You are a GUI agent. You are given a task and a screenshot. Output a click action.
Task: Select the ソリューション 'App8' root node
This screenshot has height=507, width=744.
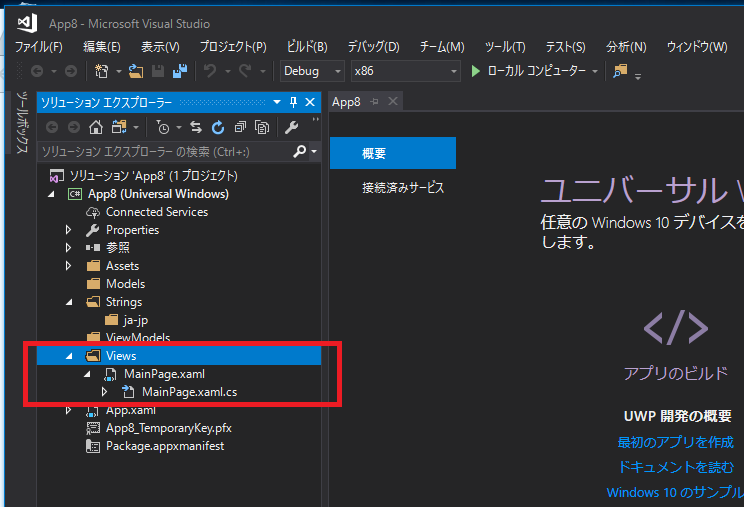154,176
